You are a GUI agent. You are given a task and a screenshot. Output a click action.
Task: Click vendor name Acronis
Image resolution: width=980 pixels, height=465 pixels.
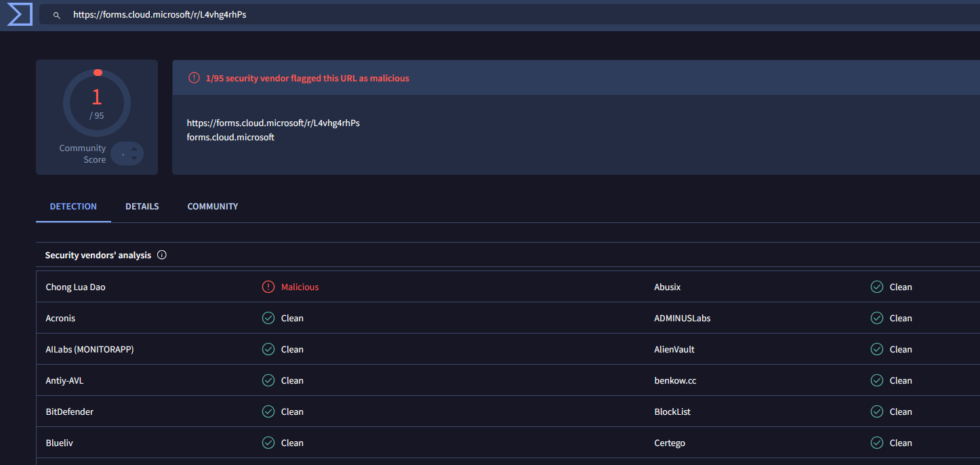(60, 318)
